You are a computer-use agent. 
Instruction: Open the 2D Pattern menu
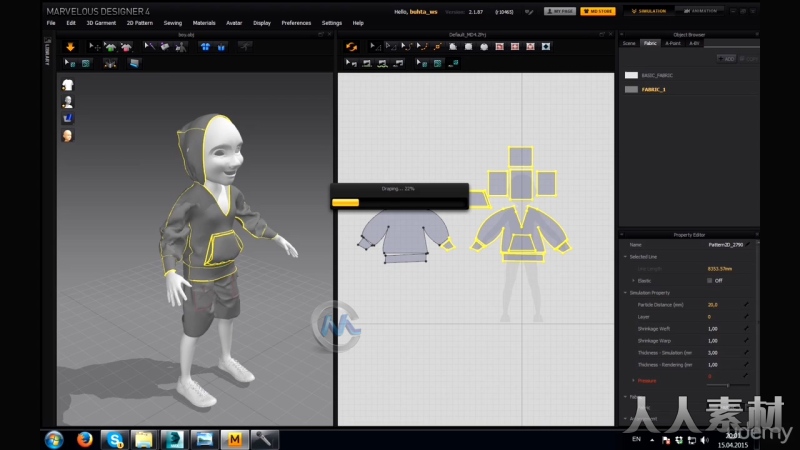click(140, 23)
